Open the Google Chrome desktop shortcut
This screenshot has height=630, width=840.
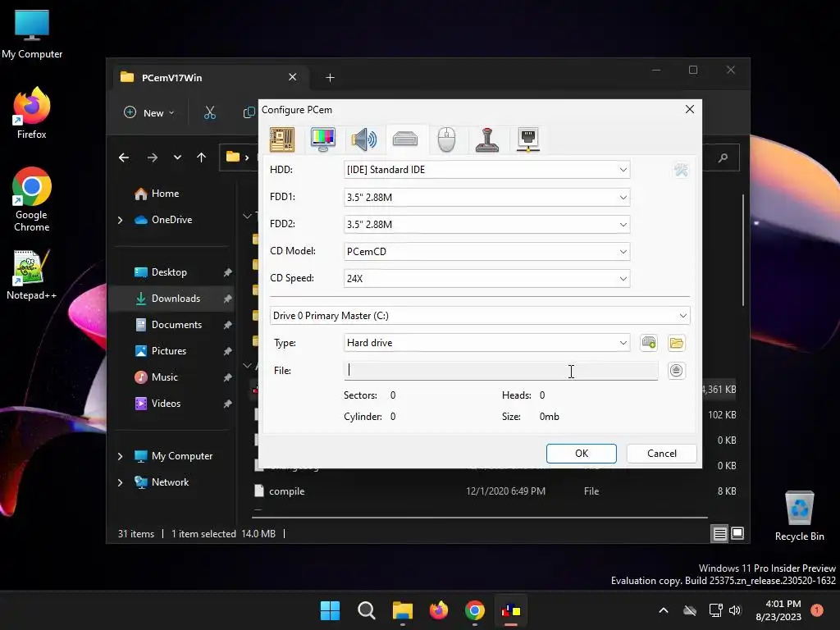(32, 199)
